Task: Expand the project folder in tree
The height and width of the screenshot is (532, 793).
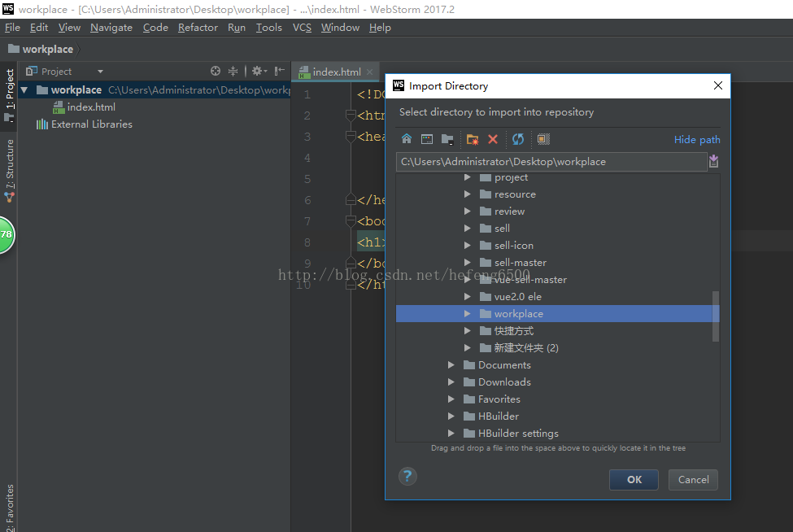Action: pyautogui.click(x=468, y=177)
